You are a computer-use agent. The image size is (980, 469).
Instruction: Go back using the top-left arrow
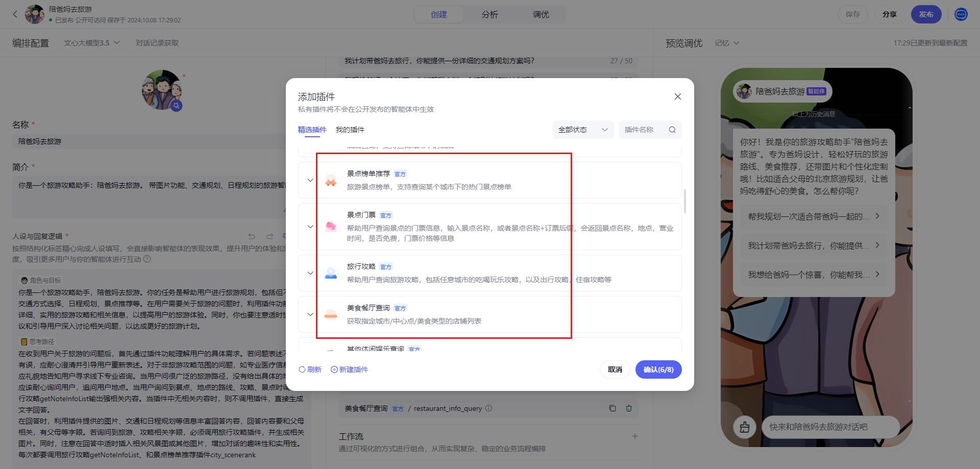point(15,14)
